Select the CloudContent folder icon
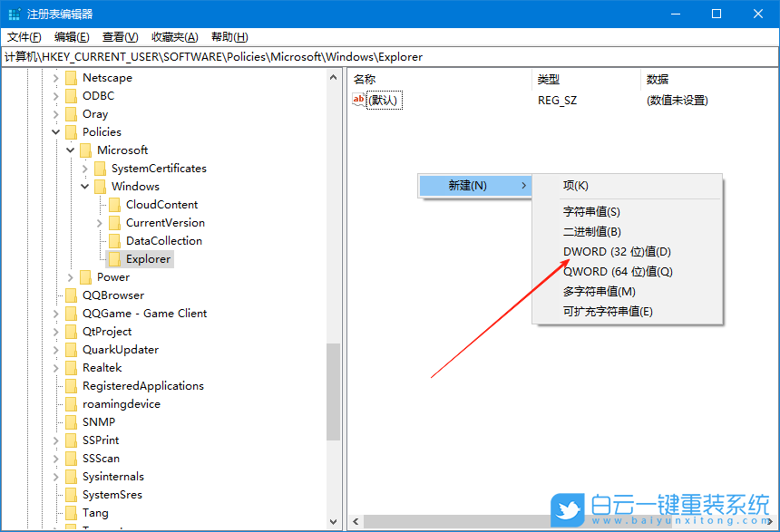The image size is (780, 532). pyautogui.click(x=114, y=204)
